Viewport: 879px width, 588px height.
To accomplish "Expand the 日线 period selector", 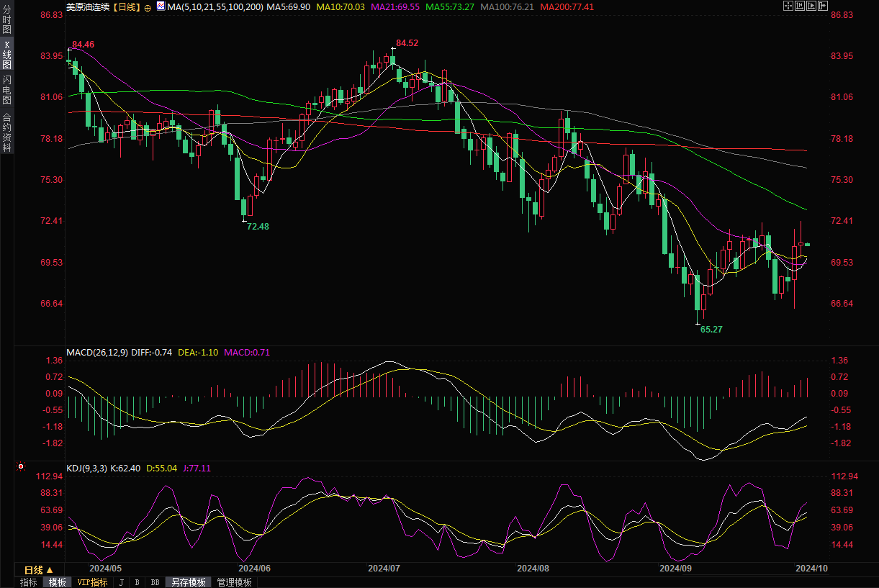I will click(x=39, y=570).
